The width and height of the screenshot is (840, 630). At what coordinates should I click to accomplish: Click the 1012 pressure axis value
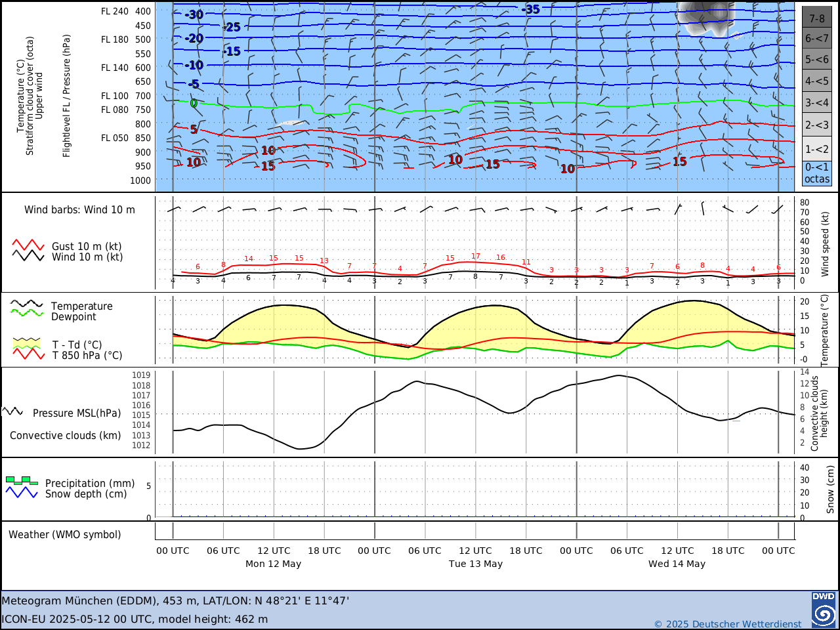[x=141, y=446]
